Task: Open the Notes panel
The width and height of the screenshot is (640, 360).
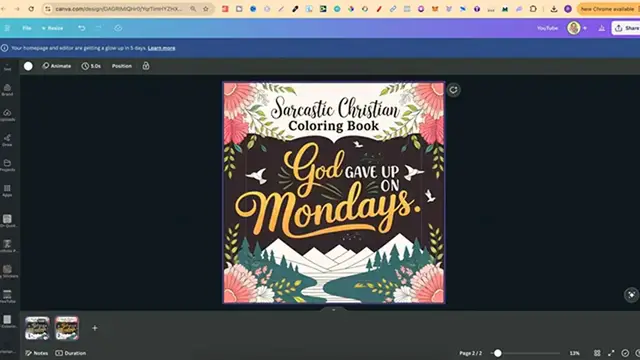Action: (36, 353)
